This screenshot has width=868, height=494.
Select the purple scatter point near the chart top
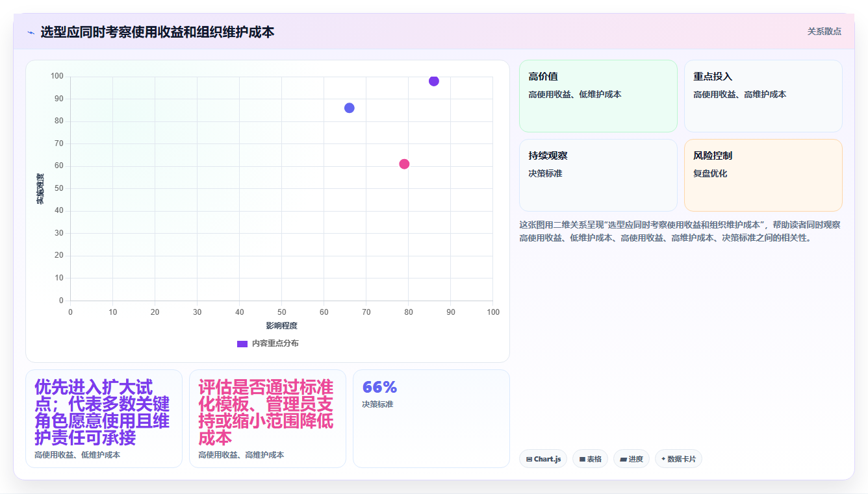click(x=434, y=81)
